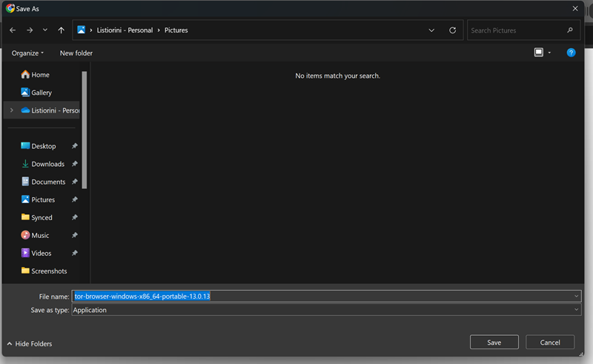
Task: Unpin Desktop using its pin icon
Action: click(x=75, y=147)
